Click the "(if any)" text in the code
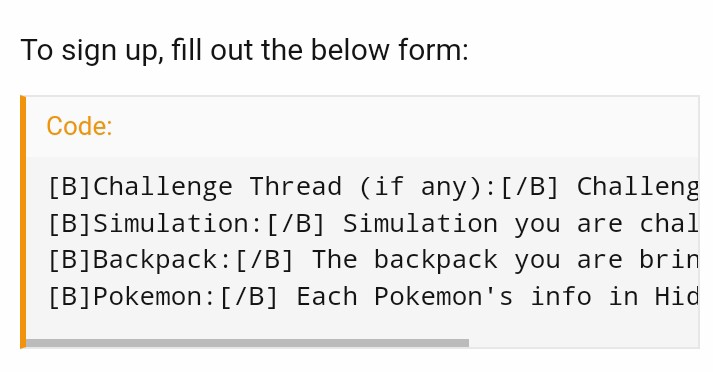The height and width of the screenshot is (372, 713). [428, 186]
